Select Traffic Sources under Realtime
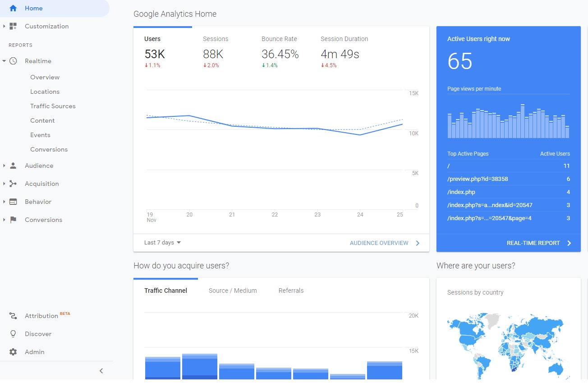This screenshot has width=588, height=383. pyautogui.click(x=53, y=106)
